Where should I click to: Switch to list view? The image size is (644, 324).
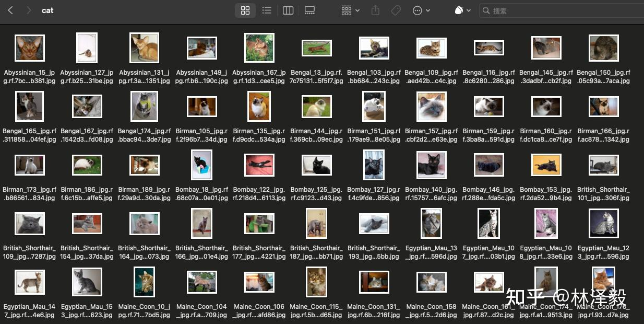click(x=267, y=10)
